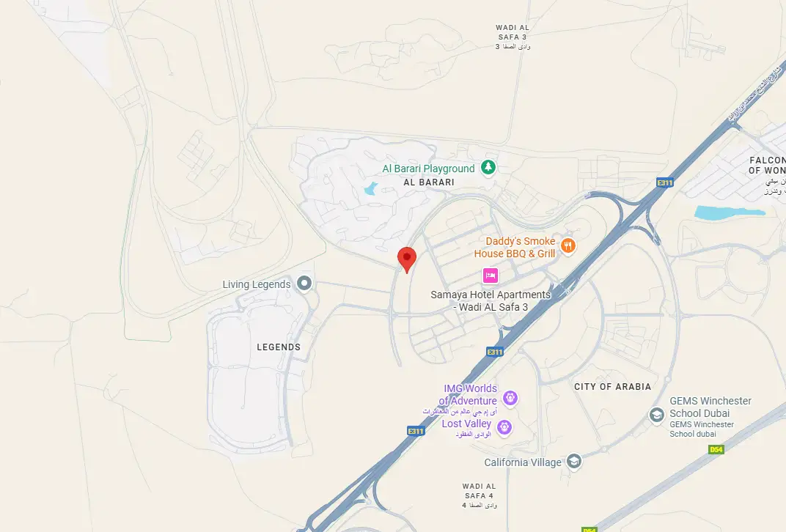Click the GEMS Winchester School Dubai label
This screenshot has width=786, height=532.
click(710, 407)
